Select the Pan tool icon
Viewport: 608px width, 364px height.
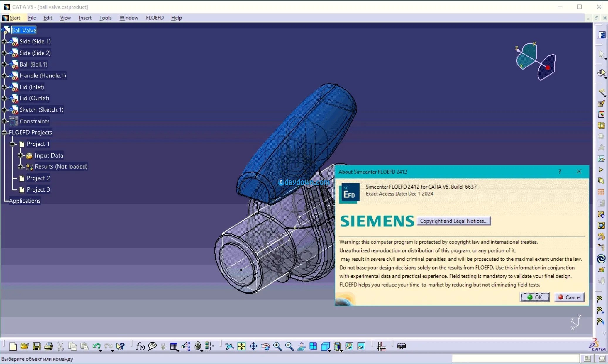pyautogui.click(x=253, y=346)
